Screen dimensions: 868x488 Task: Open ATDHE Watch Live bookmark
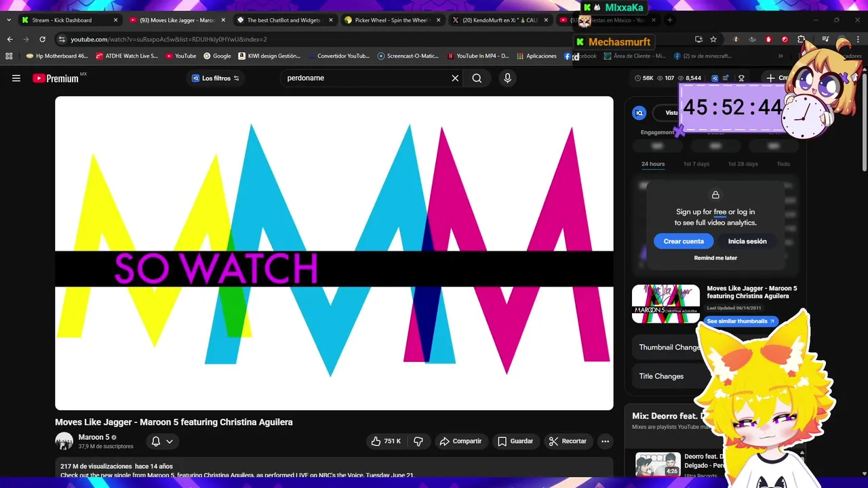click(x=127, y=56)
